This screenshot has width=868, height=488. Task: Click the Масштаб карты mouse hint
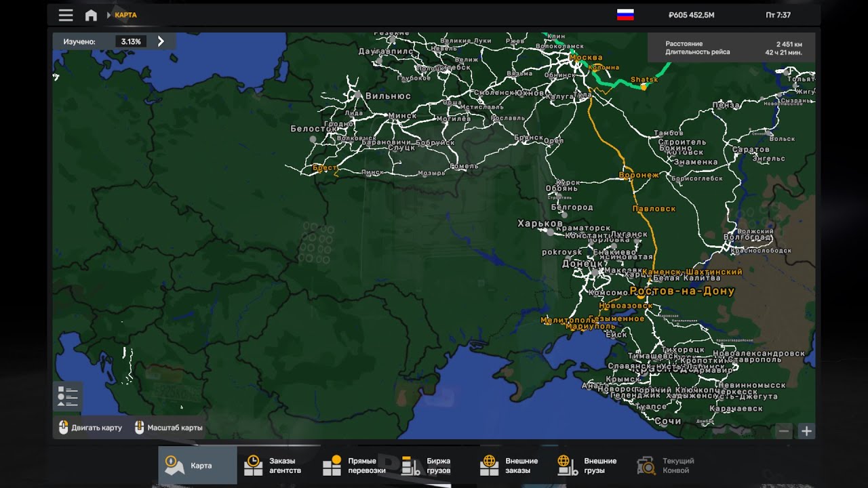point(169,428)
